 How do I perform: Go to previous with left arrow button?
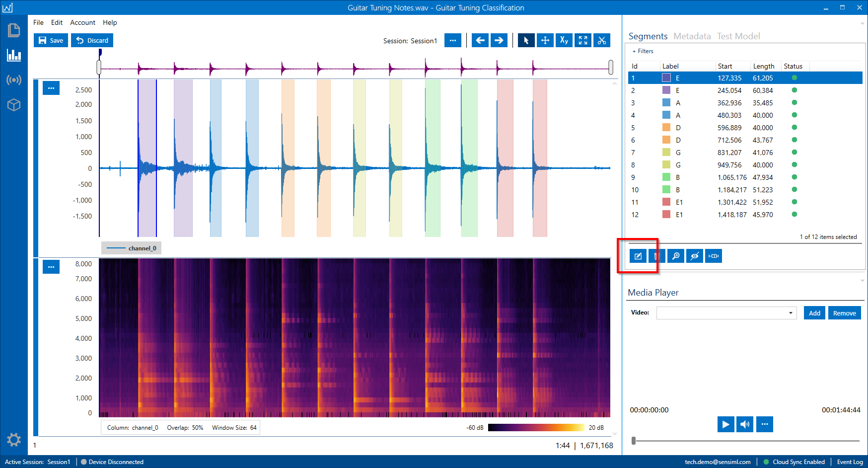pos(480,40)
